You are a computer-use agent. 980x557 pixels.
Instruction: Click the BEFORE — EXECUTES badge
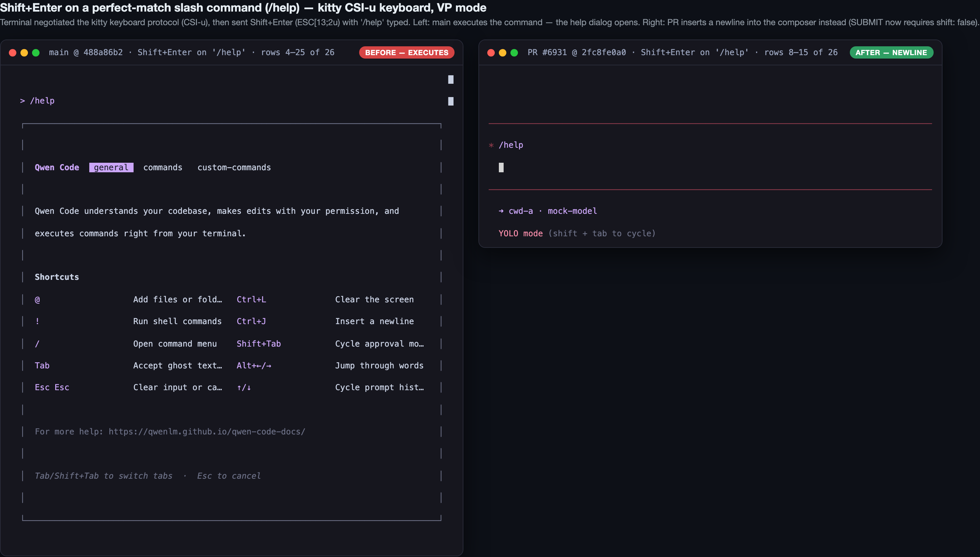407,52
